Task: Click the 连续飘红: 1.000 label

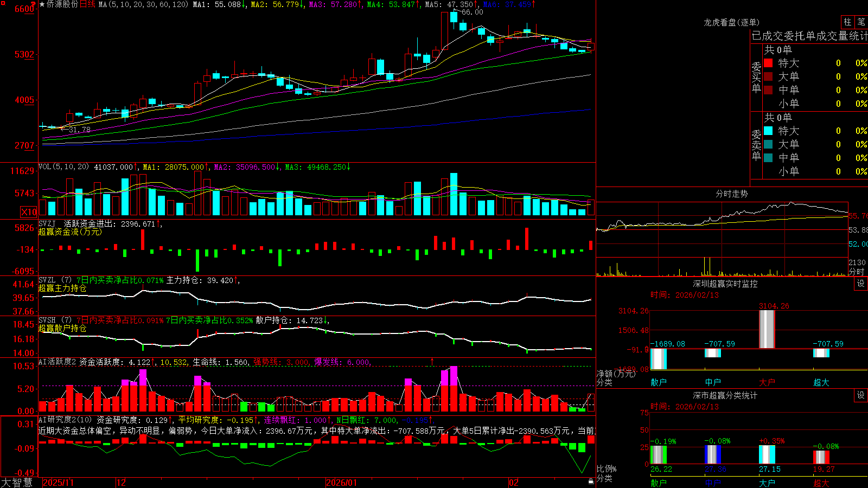Action: [297, 420]
